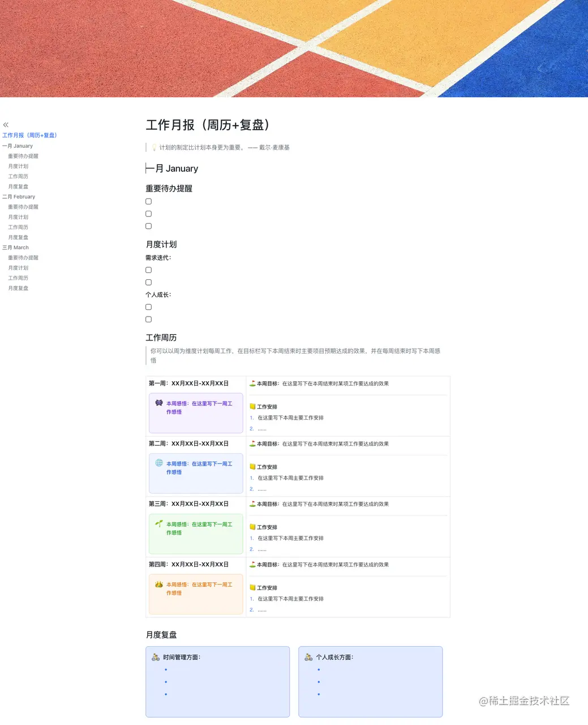Check the first checkbox under 需求迭代
This screenshot has width=588, height=725.
148,270
